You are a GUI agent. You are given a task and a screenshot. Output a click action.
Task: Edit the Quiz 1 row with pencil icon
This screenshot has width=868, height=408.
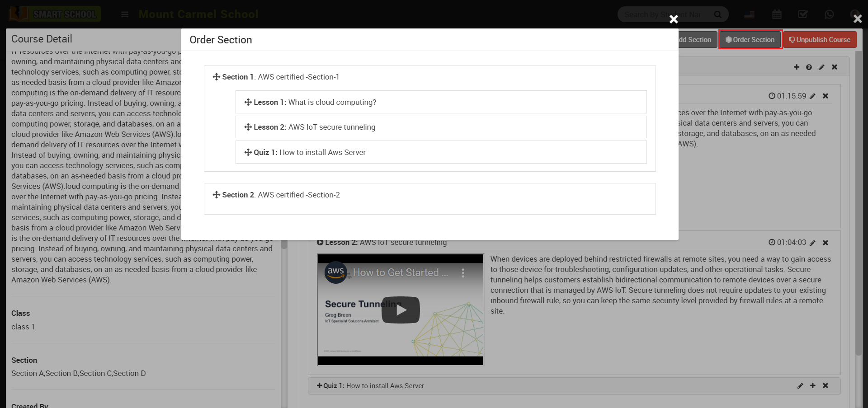click(800, 386)
